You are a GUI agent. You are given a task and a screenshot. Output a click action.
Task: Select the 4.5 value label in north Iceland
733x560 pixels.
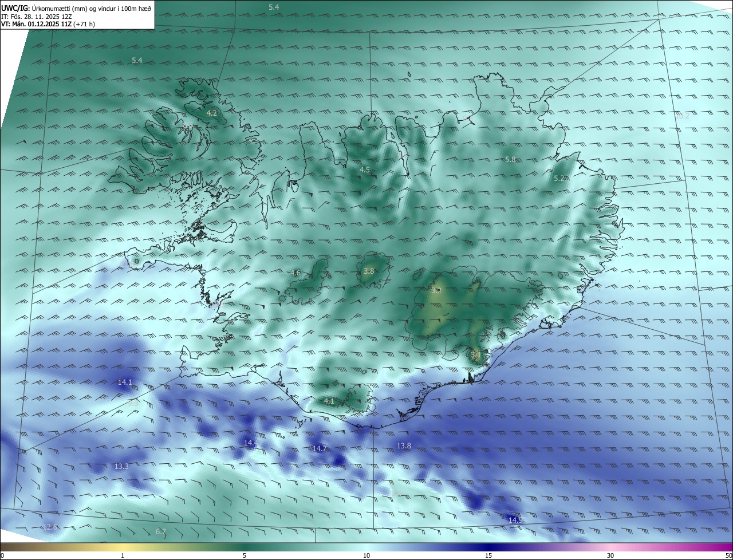[365, 170]
